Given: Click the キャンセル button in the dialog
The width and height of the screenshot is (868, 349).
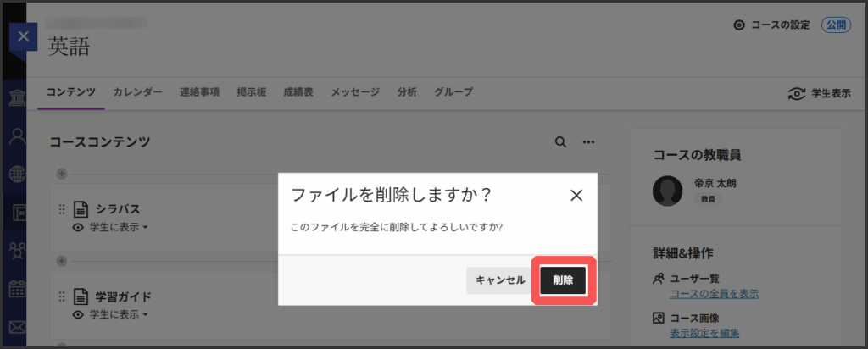Looking at the screenshot, I should point(500,280).
